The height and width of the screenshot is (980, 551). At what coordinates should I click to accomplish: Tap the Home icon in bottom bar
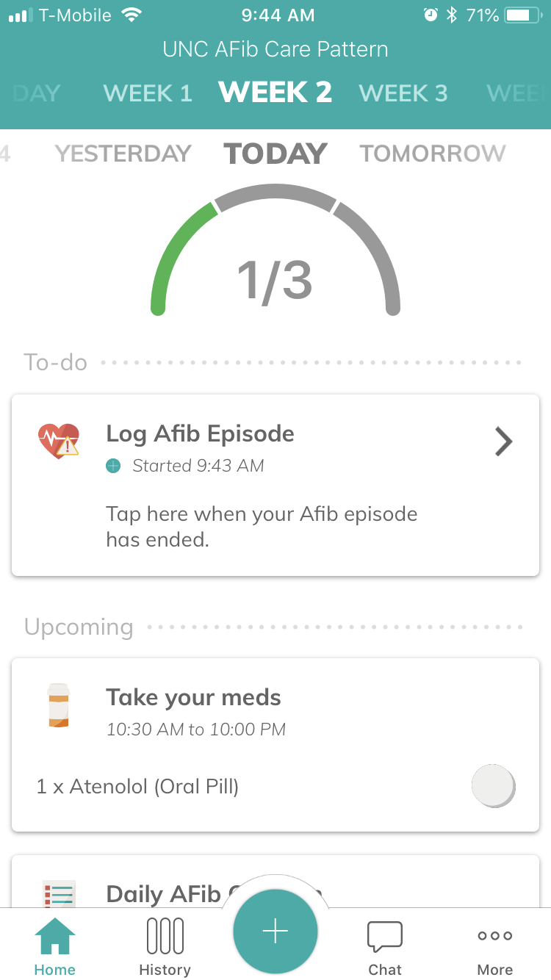[55, 937]
